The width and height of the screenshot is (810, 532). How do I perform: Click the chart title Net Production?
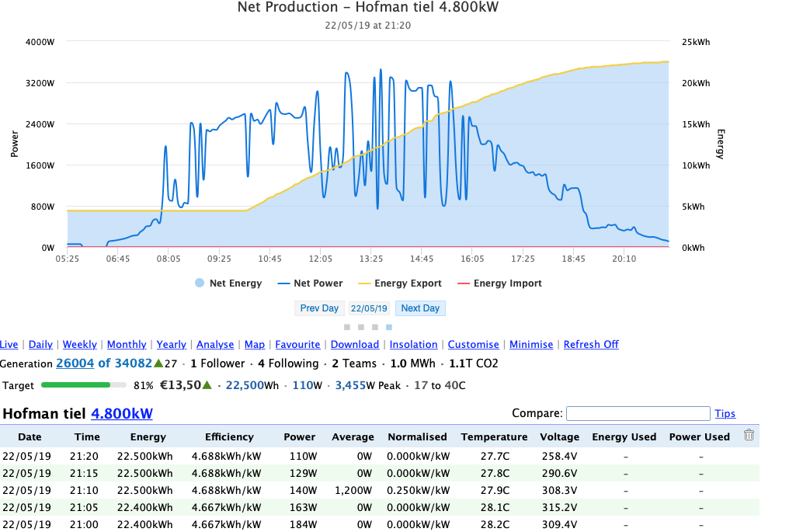pyautogui.click(x=368, y=7)
